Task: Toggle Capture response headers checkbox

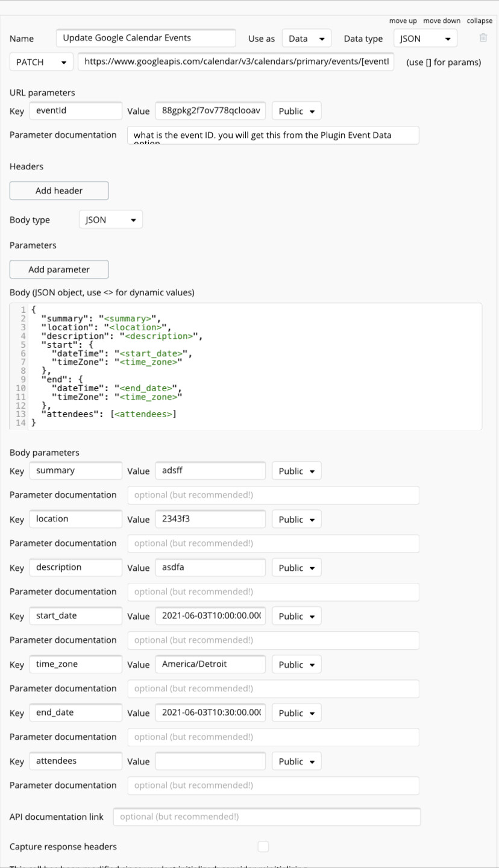Action: pos(263,846)
